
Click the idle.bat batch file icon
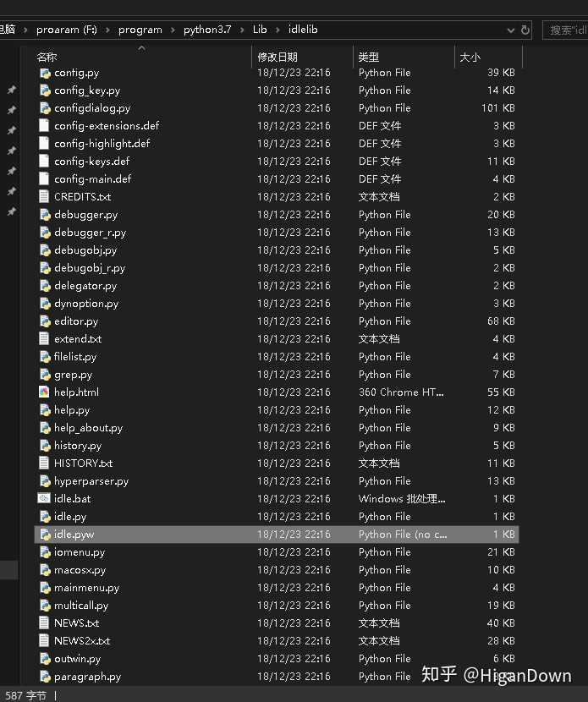point(45,499)
